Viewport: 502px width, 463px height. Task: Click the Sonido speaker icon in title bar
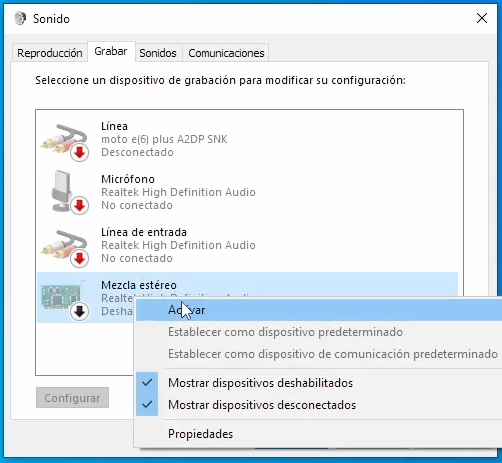coord(20,18)
